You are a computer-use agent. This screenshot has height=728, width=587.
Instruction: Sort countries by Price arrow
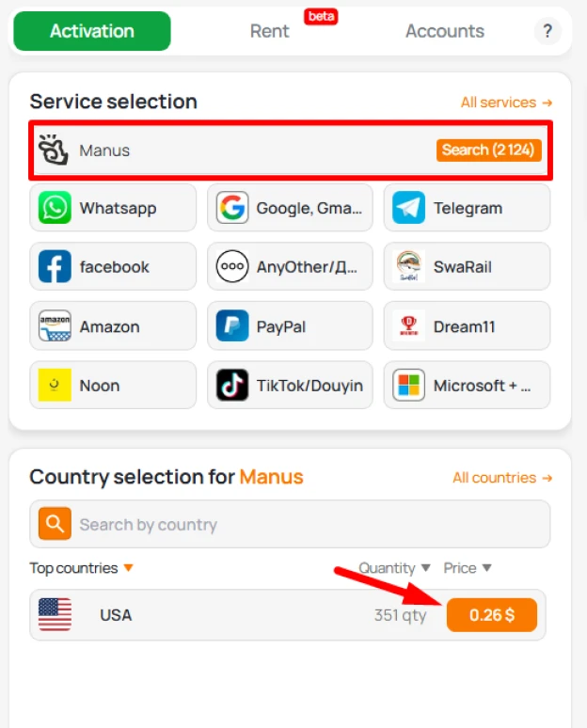click(x=486, y=567)
